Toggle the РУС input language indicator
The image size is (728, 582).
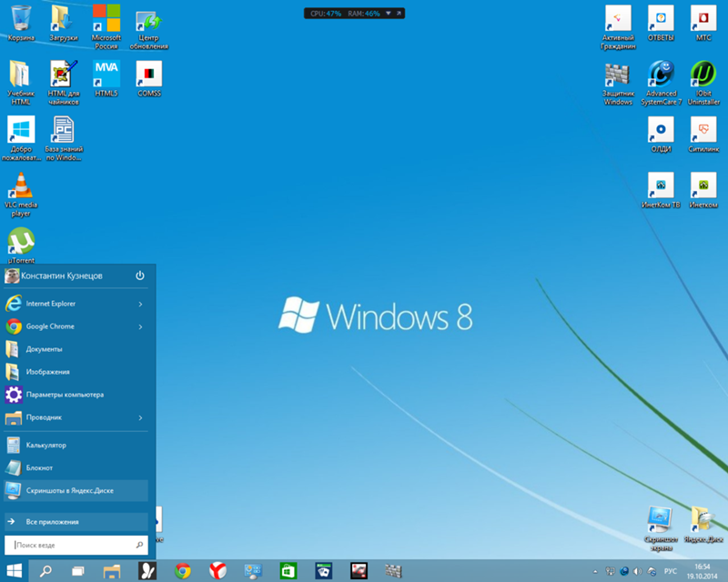click(670, 571)
